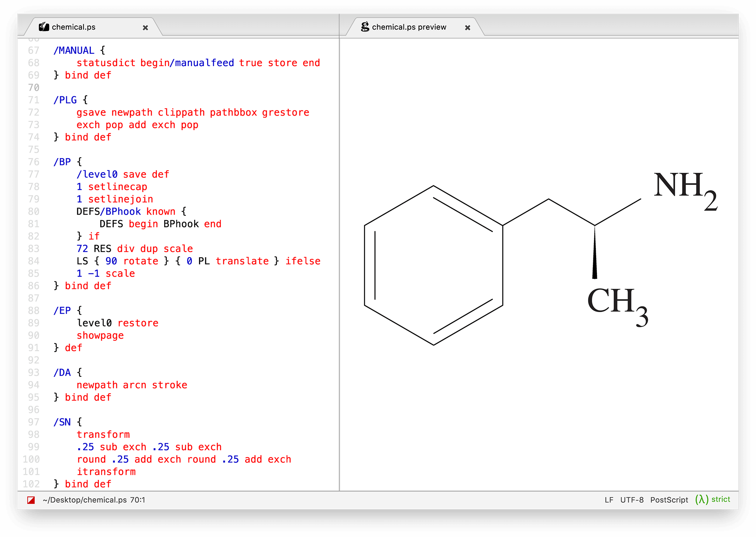Image resolution: width=756 pixels, height=537 pixels.
Task: Click the 70:1 cursor position indicator
Action: 138,500
